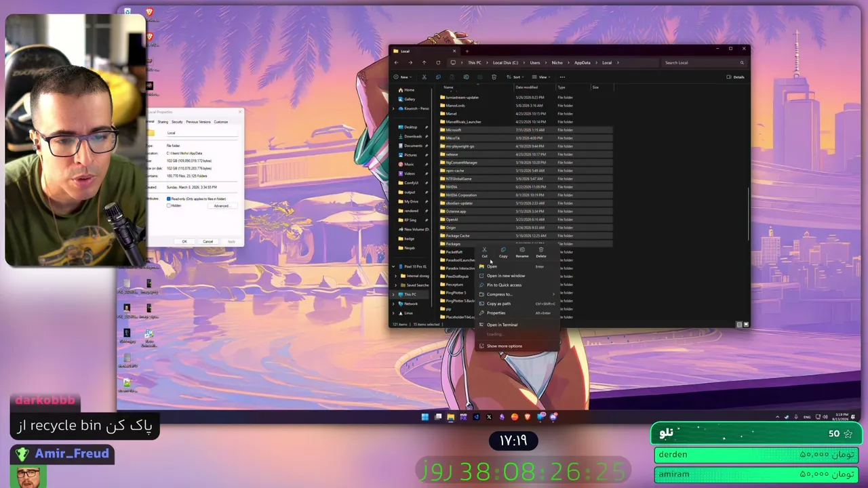The image size is (868, 488).
Task: Open the Details pane button in Explorer
Action: (x=736, y=77)
